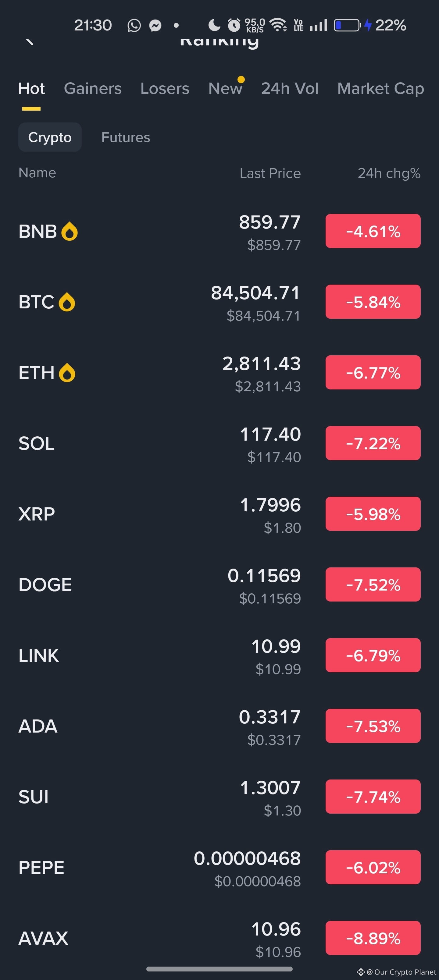Open the Losers tab
This screenshot has width=439, height=980.
[x=165, y=89]
